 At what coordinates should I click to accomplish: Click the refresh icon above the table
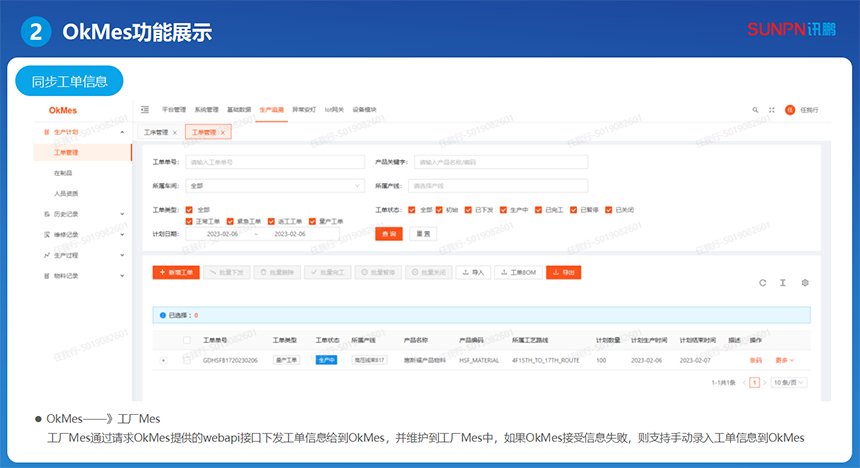[x=763, y=283]
